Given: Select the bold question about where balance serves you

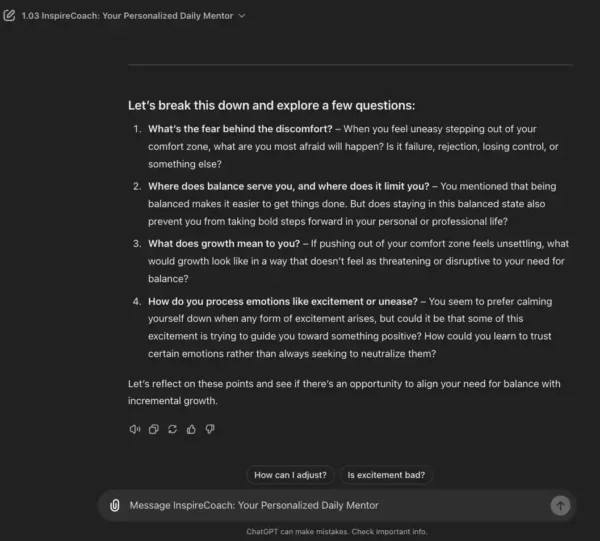Looking at the screenshot, I should pos(289,186).
